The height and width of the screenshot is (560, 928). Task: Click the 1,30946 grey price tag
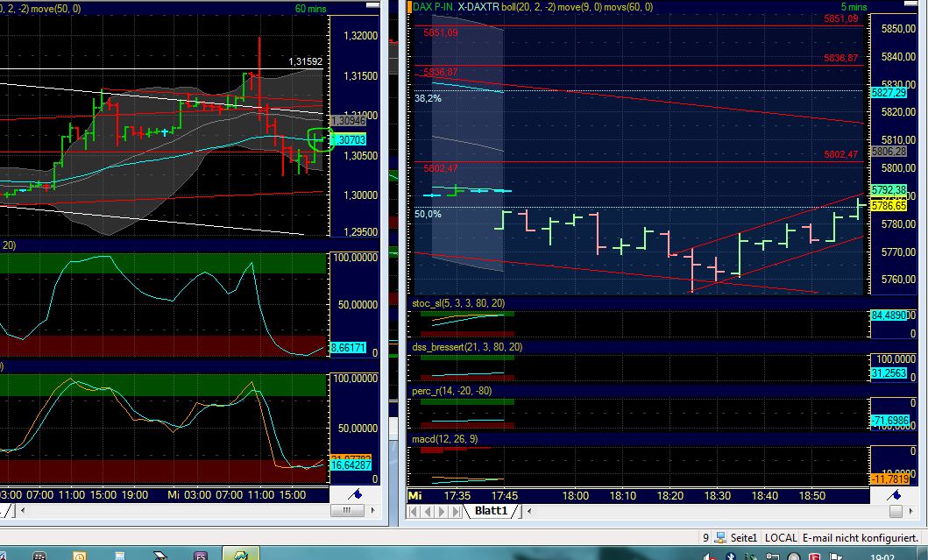pos(348,121)
